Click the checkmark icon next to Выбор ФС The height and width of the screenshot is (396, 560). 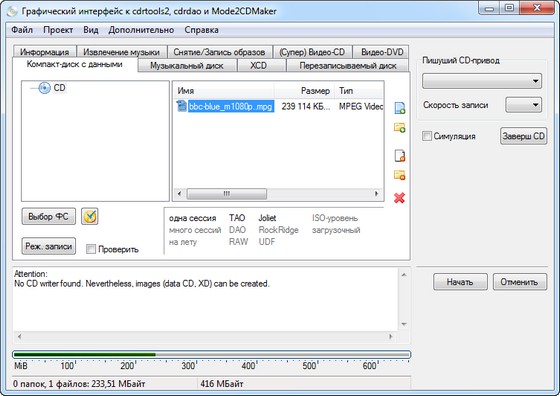[90, 216]
